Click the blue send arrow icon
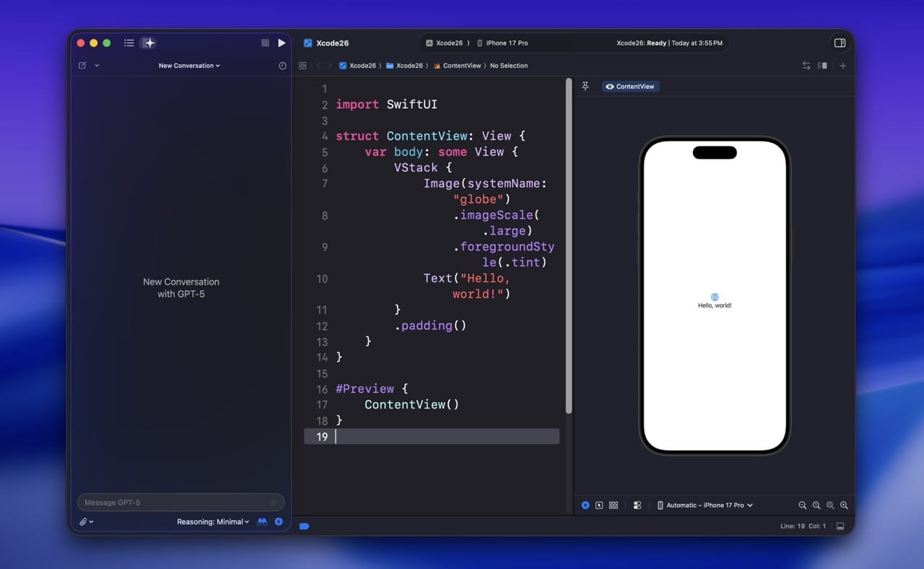Image resolution: width=924 pixels, height=569 pixels. 279,521
